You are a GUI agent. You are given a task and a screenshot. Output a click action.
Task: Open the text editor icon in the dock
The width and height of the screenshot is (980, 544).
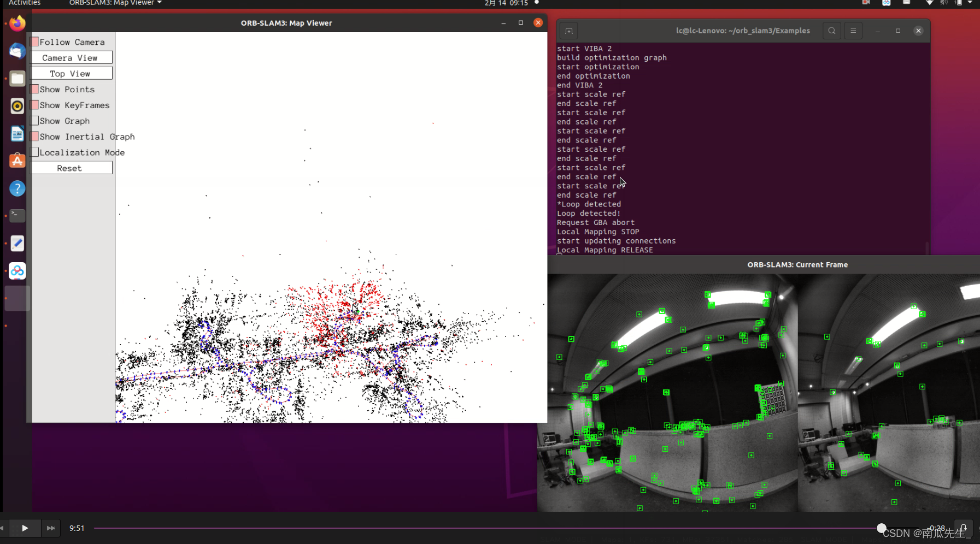(17, 243)
